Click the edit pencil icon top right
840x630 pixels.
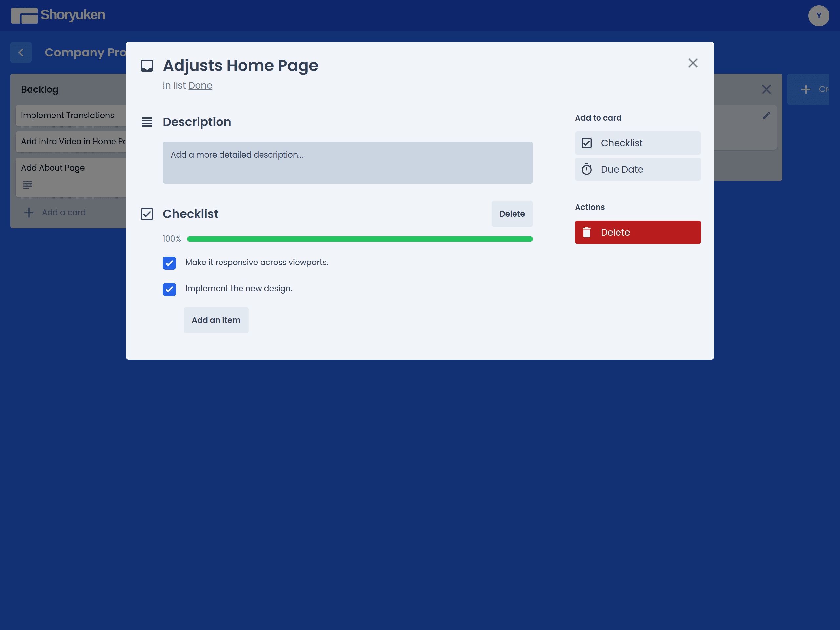(766, 115)
